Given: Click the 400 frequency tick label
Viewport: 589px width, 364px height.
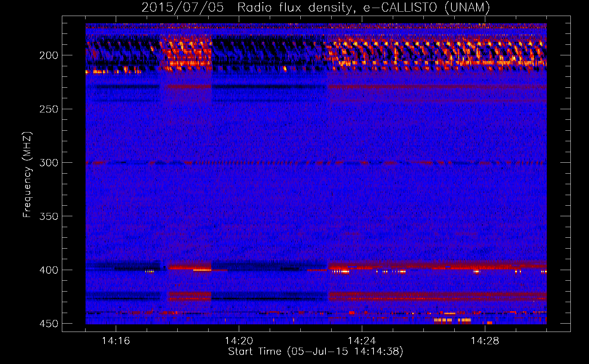Looking at the screenshot, I should [x=48, y=270].
